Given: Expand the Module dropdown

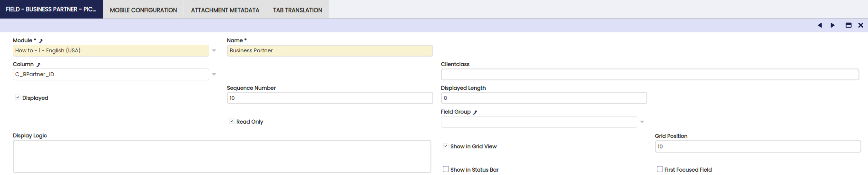Looking at the screenshot, I should coord(214,50).
